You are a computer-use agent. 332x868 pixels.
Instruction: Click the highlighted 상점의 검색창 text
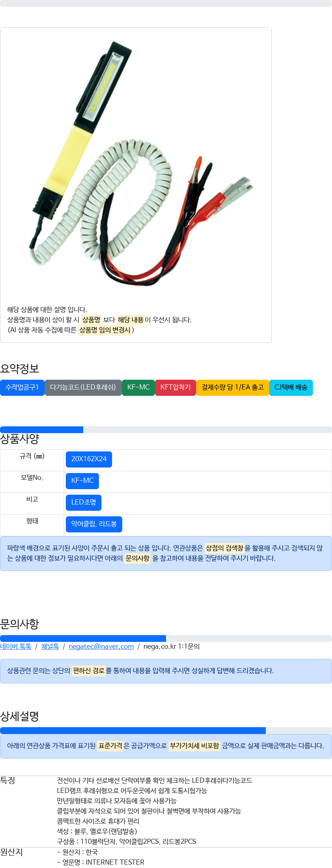[x=225, y=548]
